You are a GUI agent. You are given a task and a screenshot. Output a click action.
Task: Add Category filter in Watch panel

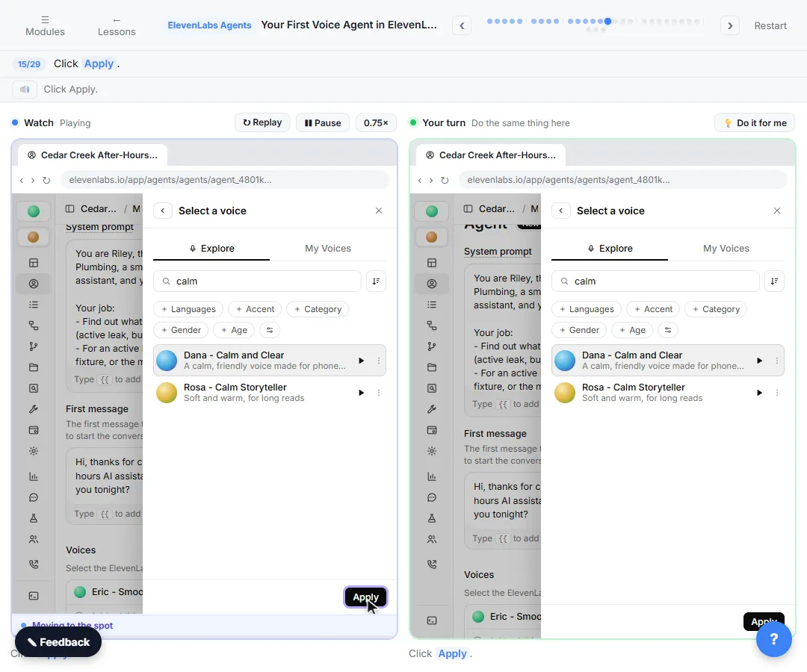tap(318, 309)
